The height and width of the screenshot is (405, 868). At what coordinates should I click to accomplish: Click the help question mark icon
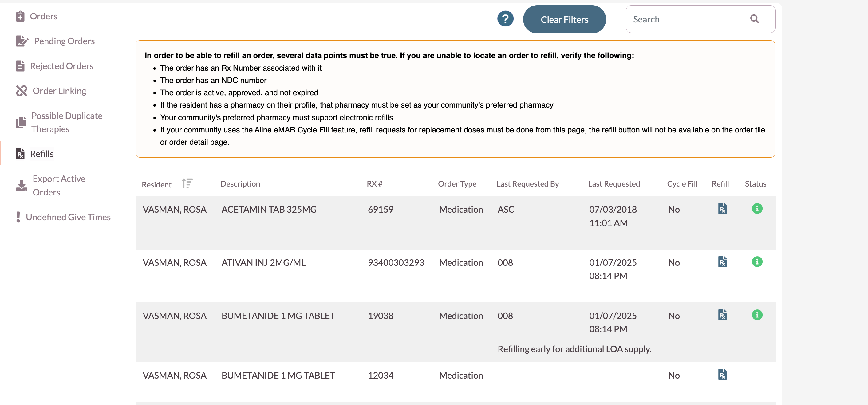click(505, 19)
